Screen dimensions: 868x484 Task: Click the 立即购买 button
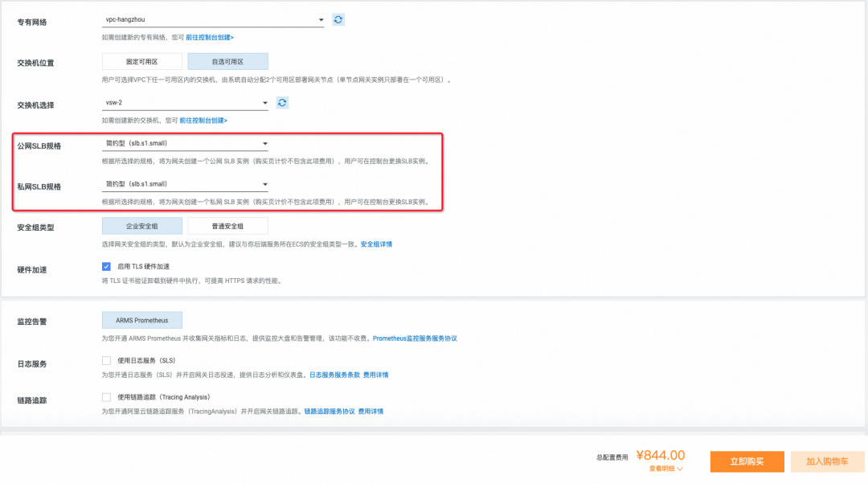click(747, 461)
